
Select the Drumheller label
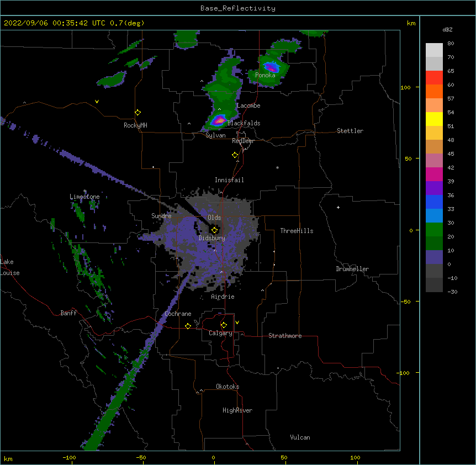352,269
